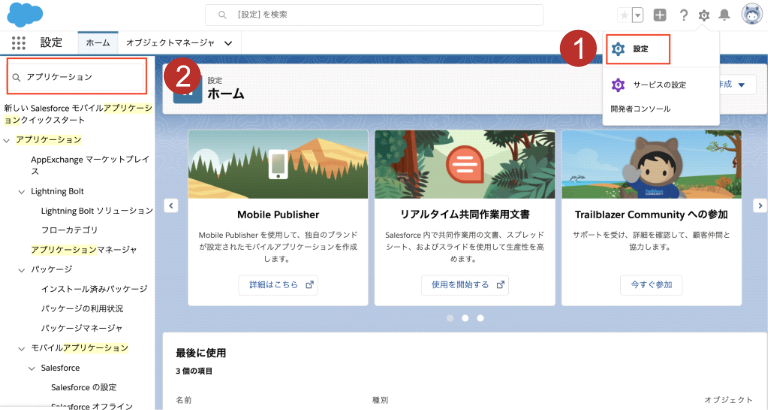Click the 今すぐ参加 button
Screen dimensions: 768x410
coord(651,284)
